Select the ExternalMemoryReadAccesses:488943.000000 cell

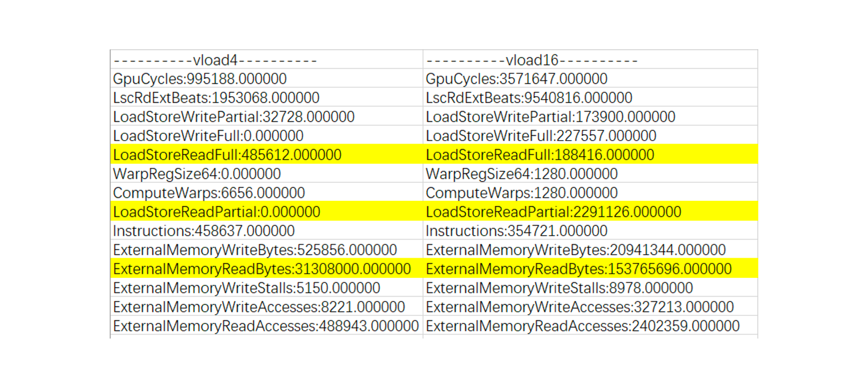pos(266,326)
